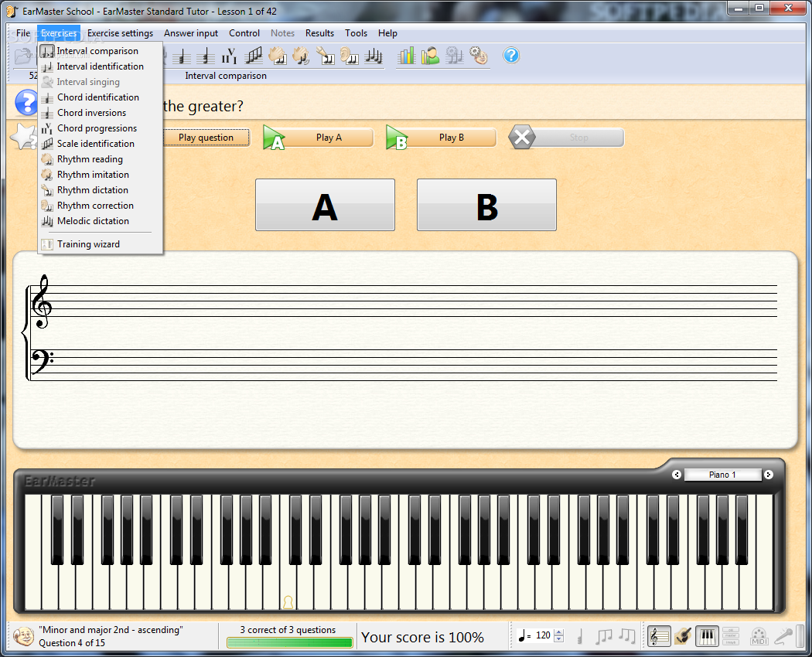Click the music staff display area

[x=405, y=350]
